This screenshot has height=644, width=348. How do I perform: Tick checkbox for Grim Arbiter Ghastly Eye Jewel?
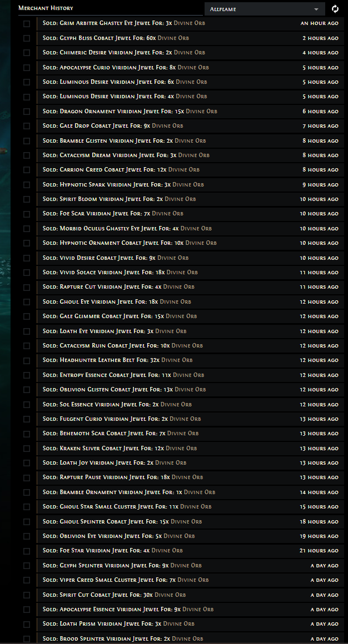(x=27, y=24)
